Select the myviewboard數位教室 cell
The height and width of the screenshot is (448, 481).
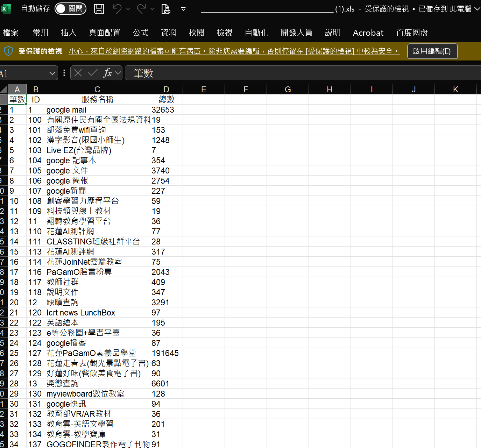(x=97, y=394)
